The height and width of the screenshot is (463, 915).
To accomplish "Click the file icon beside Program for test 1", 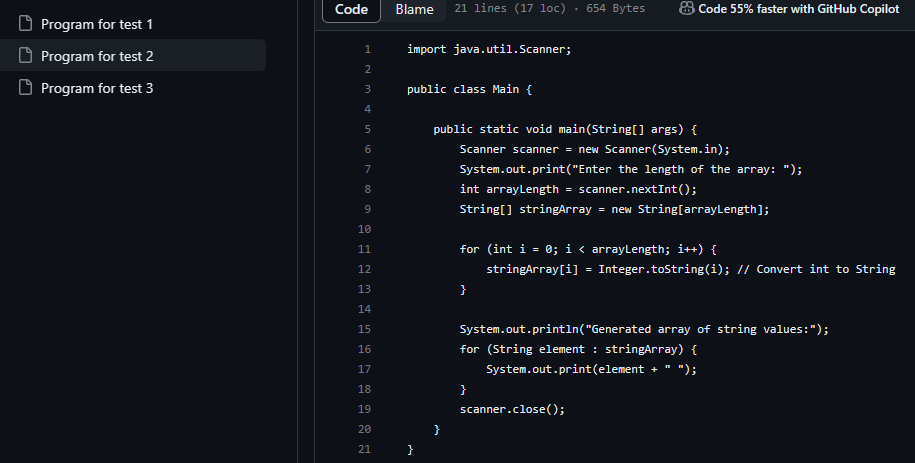I will [25, 23].
